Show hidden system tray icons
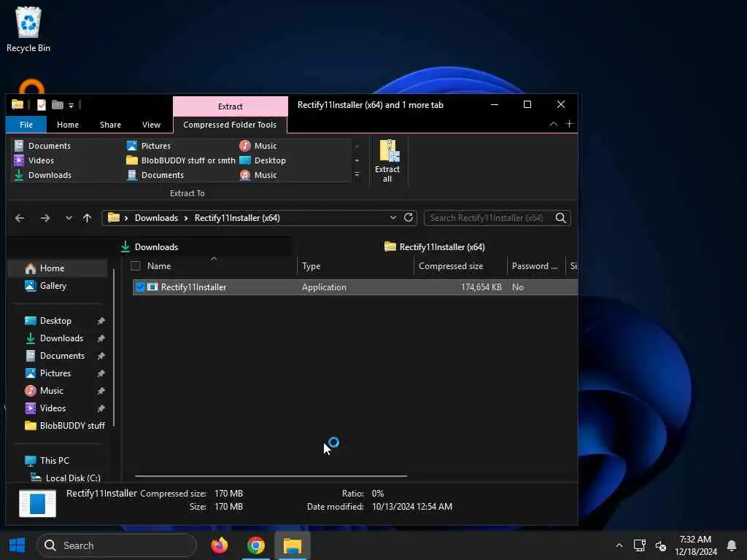The height and width of the screenshot is (560, 747). click(x=619, y=545)
